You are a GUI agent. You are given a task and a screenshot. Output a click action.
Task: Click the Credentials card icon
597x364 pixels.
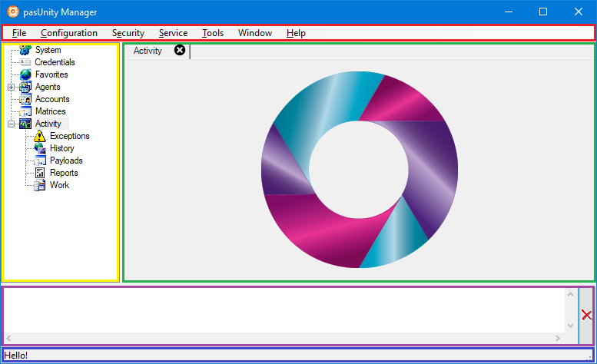[x=25, y=62]
